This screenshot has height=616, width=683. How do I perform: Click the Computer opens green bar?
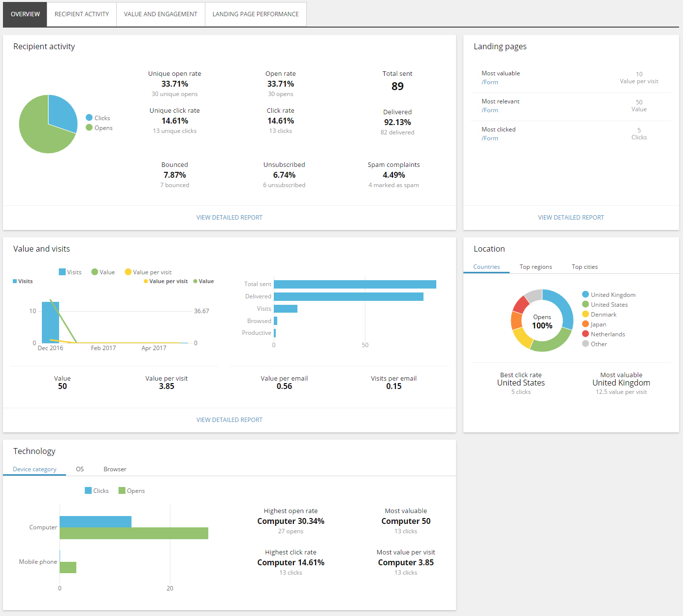click(133, 533)
